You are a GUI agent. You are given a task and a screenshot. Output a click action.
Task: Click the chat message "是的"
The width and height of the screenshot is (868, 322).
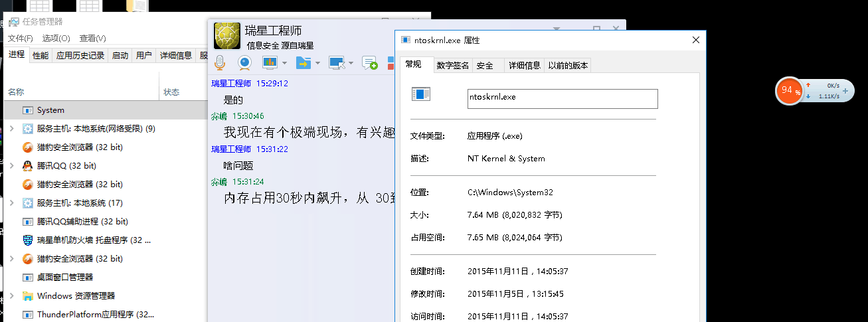[x=233, y=100]
